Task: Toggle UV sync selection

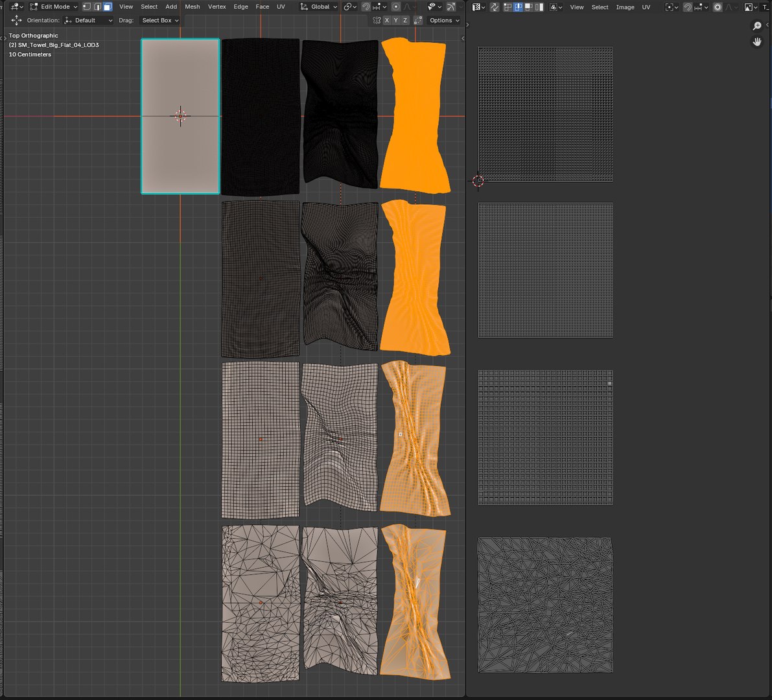Action: [495, 7]
